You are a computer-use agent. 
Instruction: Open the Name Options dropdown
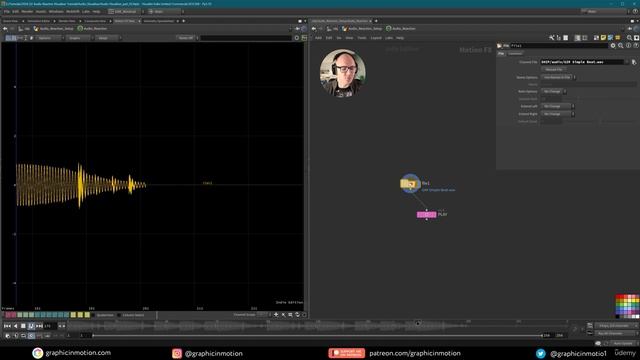(558, 77)
